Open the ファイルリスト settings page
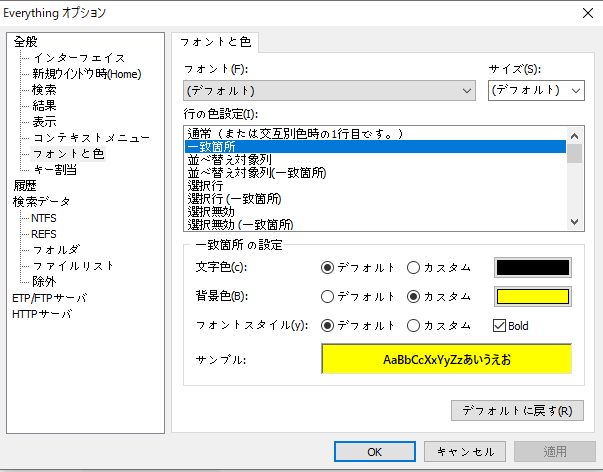 tap(73, 266)
